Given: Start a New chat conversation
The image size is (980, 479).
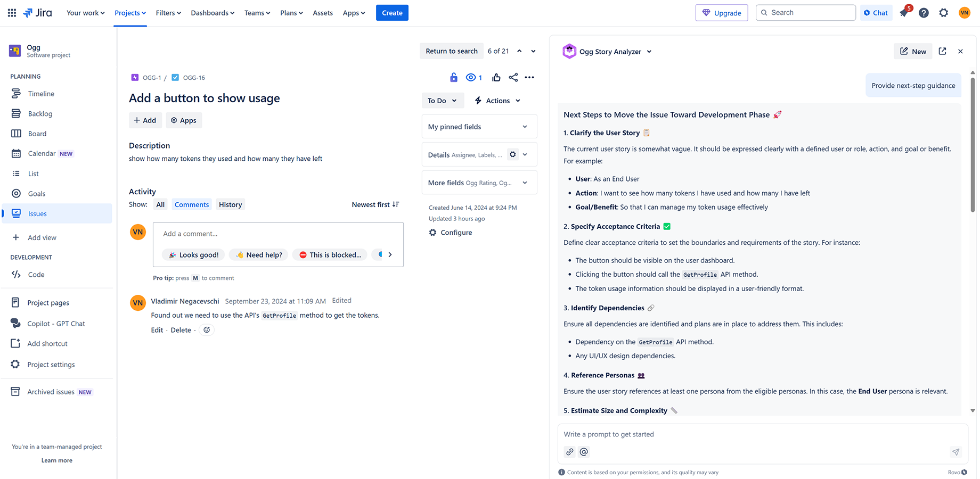Looking at the screenshot, I should point(913,51).
